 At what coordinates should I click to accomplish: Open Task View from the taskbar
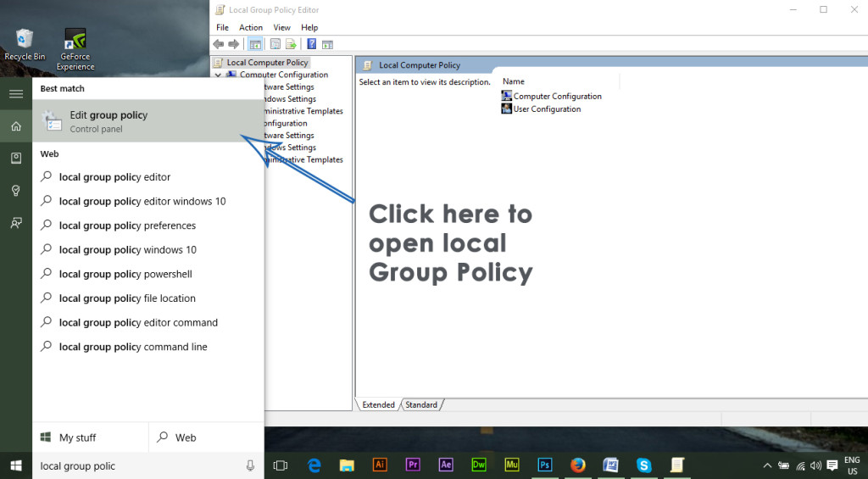281,465
